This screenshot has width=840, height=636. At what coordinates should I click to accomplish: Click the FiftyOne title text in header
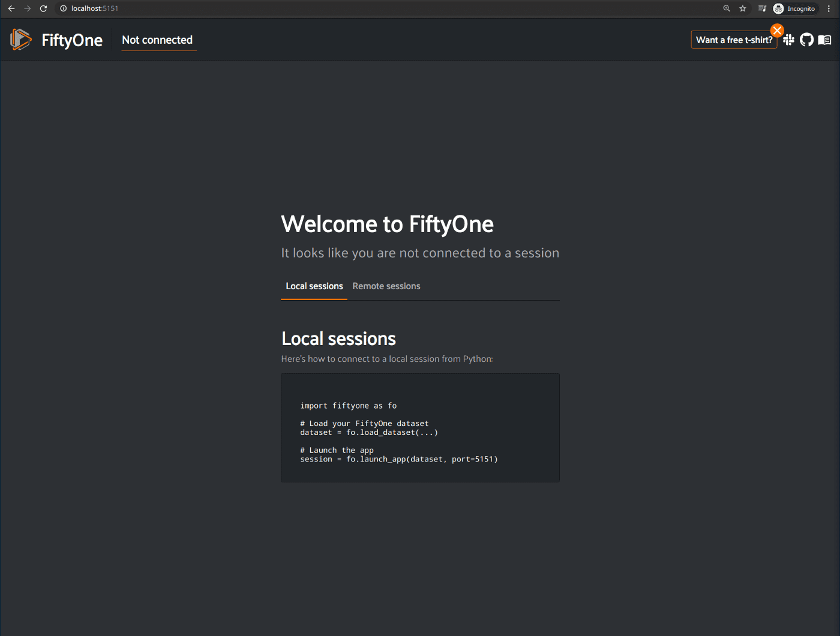pyautogui.click(x=72, y=40)
